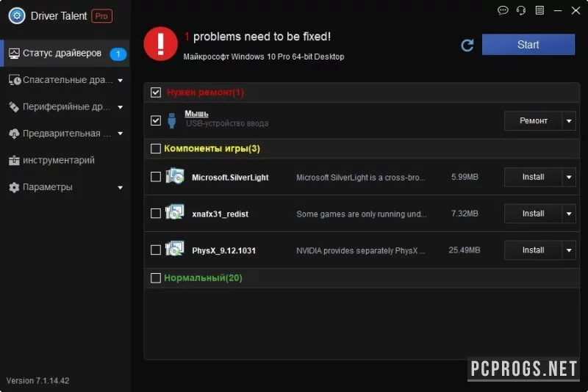Click the USB-устройство ввода subtitle
588x392 pixels.
tap(227, 123)
